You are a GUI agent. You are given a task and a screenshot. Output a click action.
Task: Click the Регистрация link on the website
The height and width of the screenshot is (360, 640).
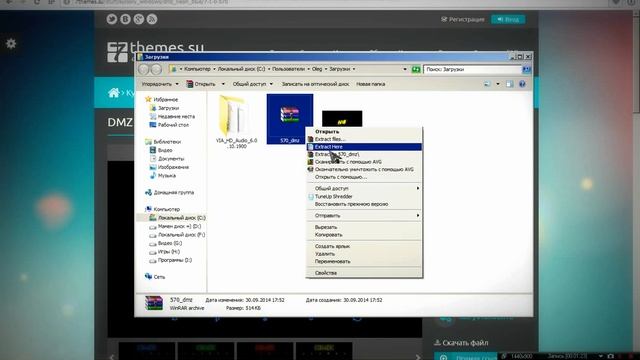462,19
